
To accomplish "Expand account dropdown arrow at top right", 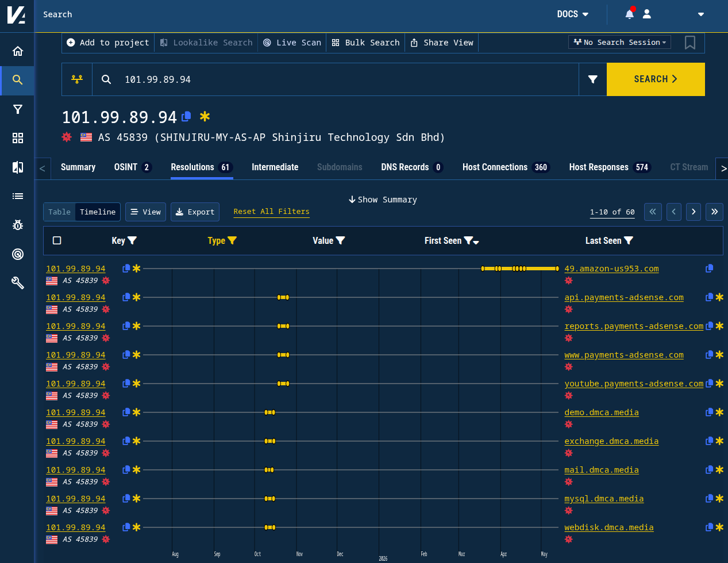I will click(701, 14).
